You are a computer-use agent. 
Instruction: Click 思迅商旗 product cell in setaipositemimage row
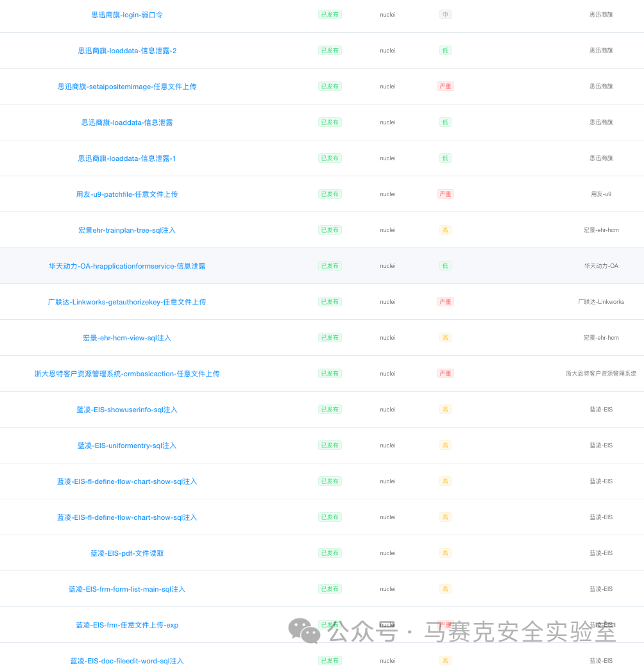pos(601,87)
